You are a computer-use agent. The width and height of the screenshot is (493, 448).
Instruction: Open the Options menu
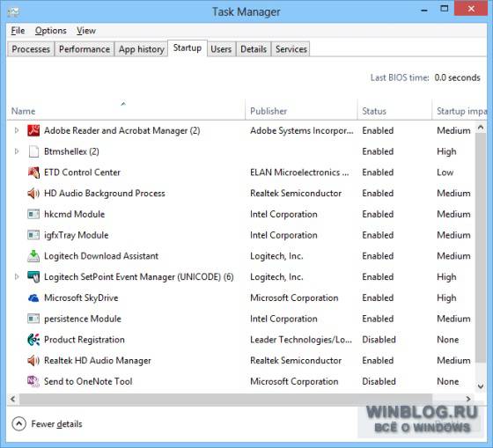click(x=51, y=31)
